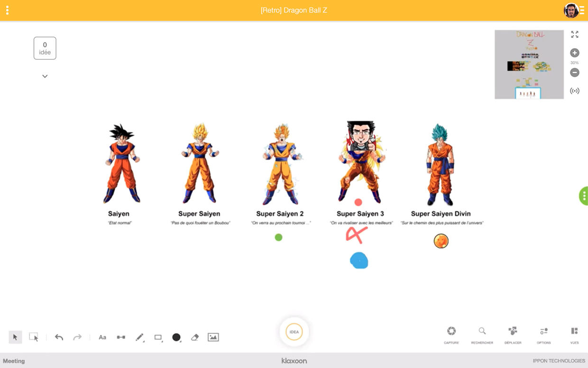Choose the area selection tool

coord(34,337)
